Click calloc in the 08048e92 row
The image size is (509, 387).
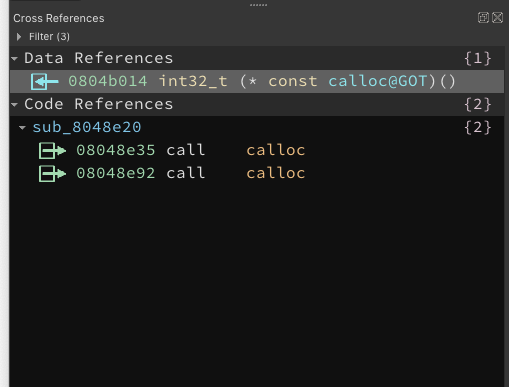(x=276, y=173)
